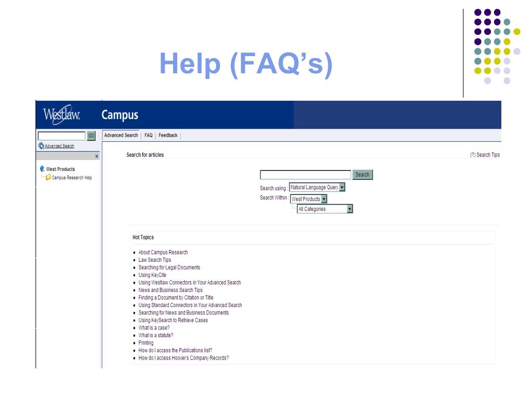Image resolution: width=532 pixels, height=399 pixels.
Task: Click the main article search field
Action: [305, 175]
